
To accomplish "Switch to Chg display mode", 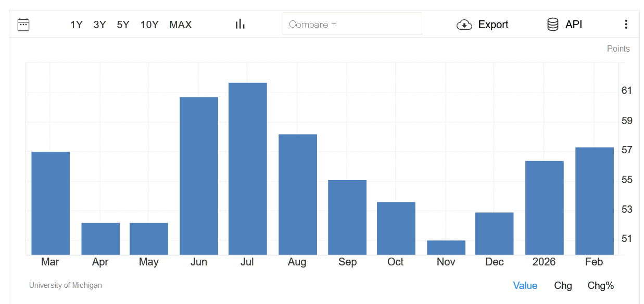I will click(x=563, y=285).
